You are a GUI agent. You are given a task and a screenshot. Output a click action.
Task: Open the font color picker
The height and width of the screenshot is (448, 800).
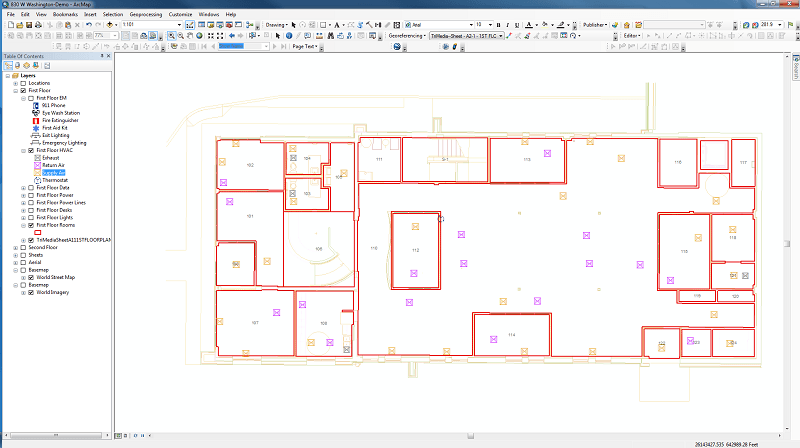pos(529,24)
